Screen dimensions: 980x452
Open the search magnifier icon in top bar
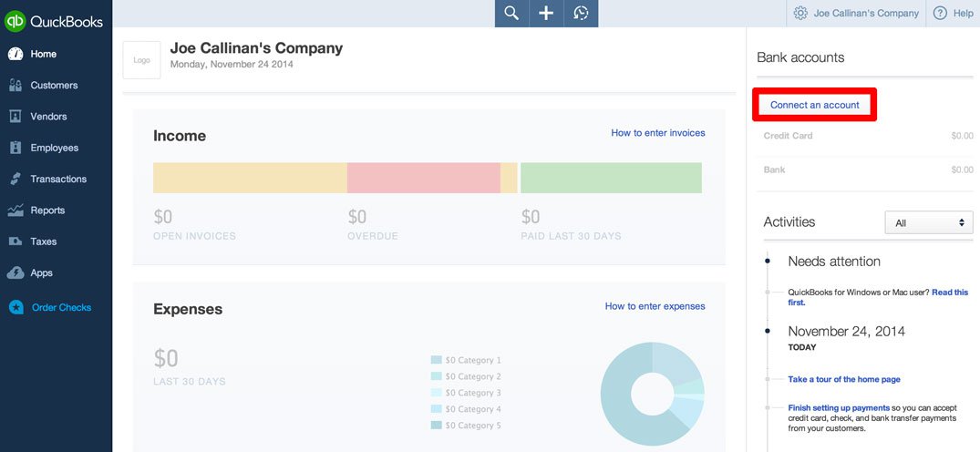click(x=511, y=14)
